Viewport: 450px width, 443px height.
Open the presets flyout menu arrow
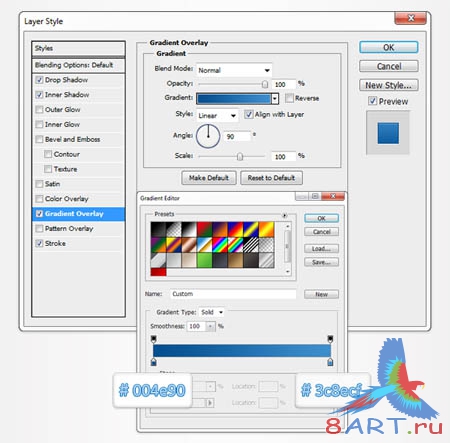click(x=284, y=215)
